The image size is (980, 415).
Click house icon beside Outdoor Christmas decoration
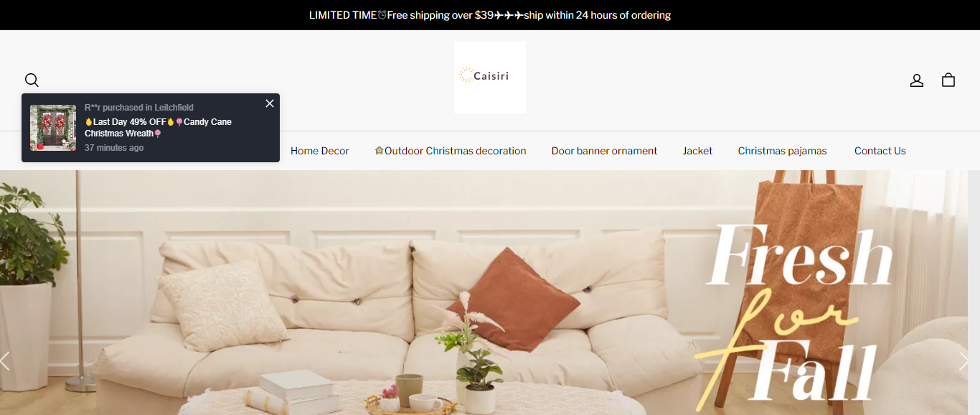pos(379,151)
